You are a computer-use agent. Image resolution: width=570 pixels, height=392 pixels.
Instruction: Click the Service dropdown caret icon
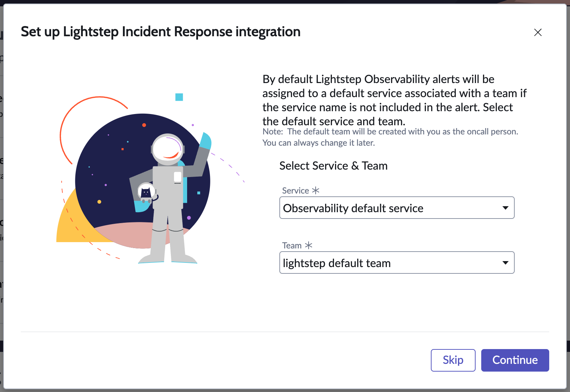tap(506, 208)
